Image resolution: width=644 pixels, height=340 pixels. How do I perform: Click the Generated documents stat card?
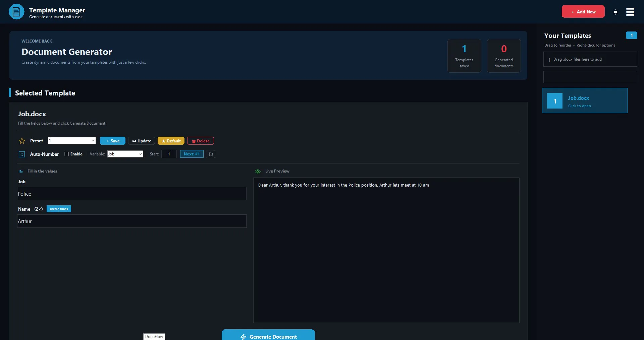504,56
